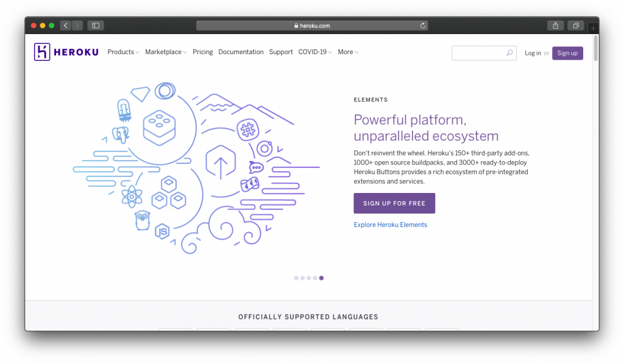The height and width of the screenshot is (364, 624).
Task: Click the chat bubble icon in the illustration
Action: pyautogui.click(x=256, y=167)
